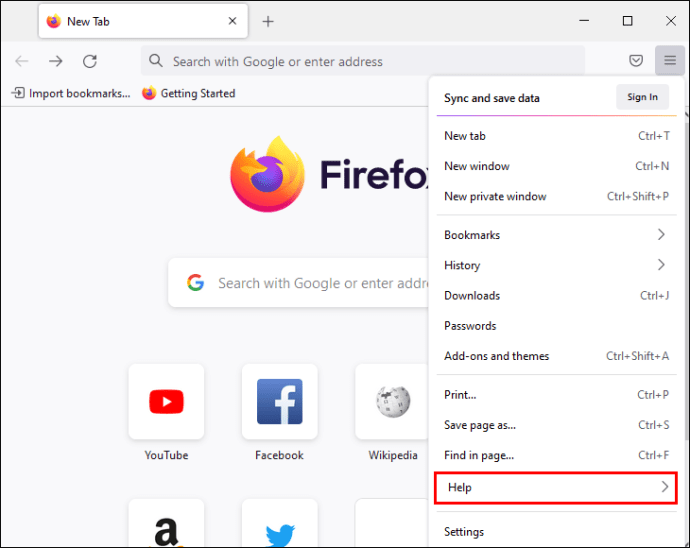Viewport: 690px width, 548px height.
Task: Open a New private window
Action: point(556,196)
